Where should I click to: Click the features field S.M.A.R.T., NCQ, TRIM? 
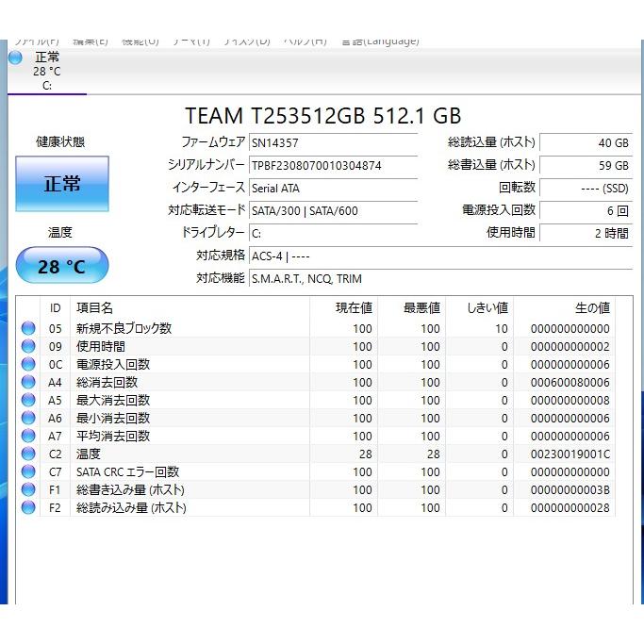(x=440, y=279)
